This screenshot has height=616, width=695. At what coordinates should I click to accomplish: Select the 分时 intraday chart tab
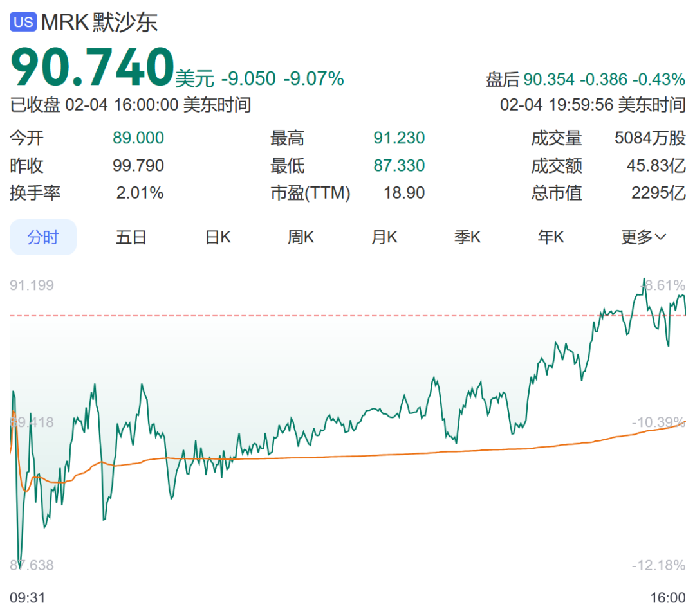[x=42, y=237]
